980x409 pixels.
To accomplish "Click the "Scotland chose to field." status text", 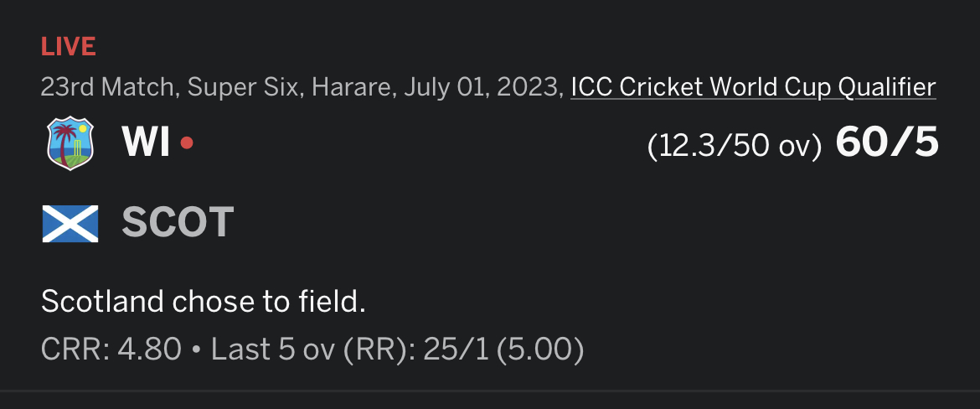I will point(204,302).
